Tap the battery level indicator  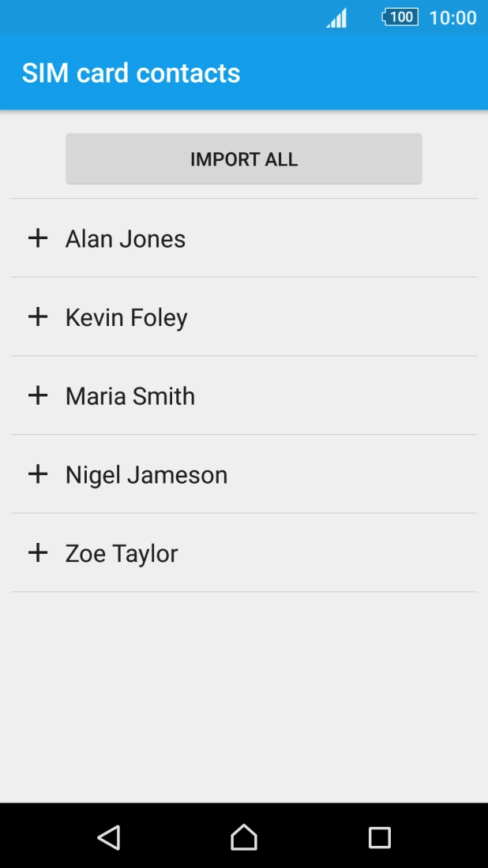400,17
